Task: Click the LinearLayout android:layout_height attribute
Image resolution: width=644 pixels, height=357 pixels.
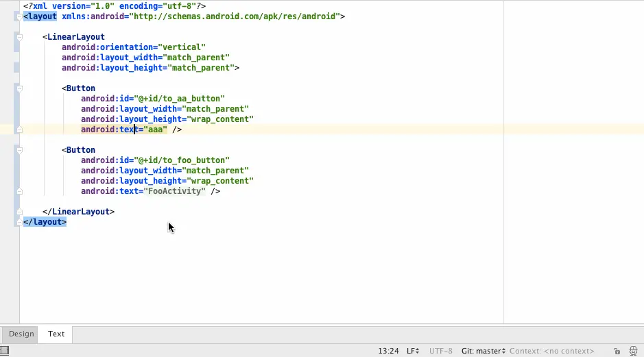Action: click(x=148, y=68)
